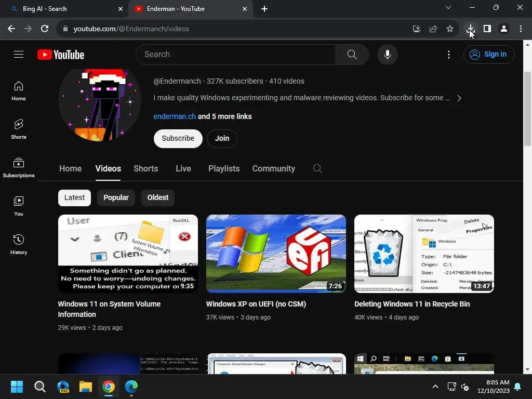
Task: Bookmark this tab with the star
Action: point(449,29)
